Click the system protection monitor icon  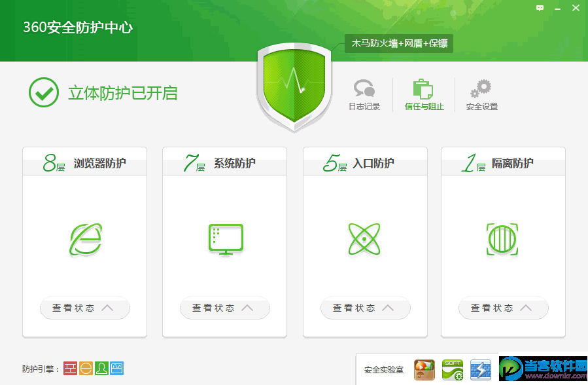coord(226,240)
